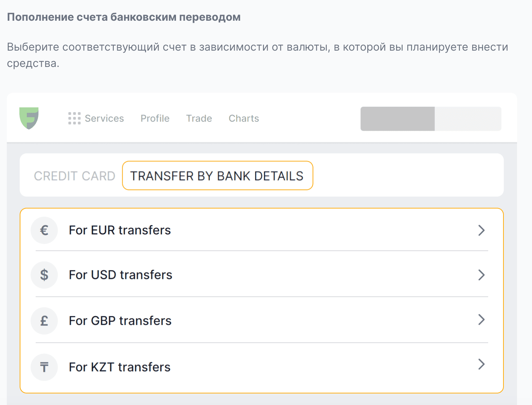Click the light gray header button
Image resolution: width=532 pixels, height=405 pixels.
[x=468, y=119]
